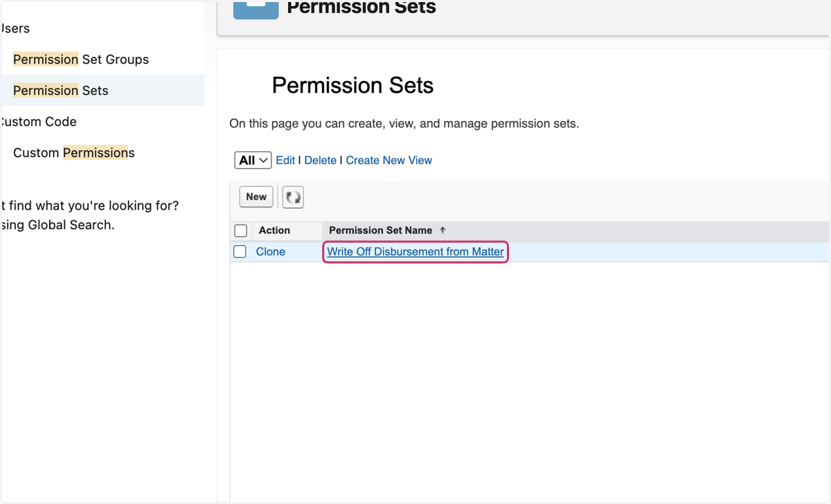Click the Permission Sets page heading

coord(352,85)
